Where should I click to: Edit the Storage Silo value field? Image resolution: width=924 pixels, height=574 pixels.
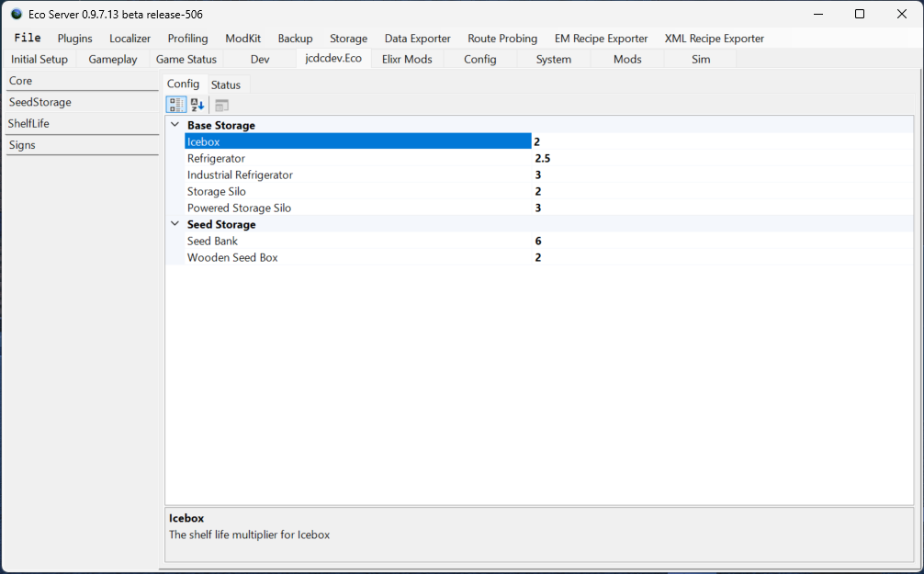[x=723, y=191]
